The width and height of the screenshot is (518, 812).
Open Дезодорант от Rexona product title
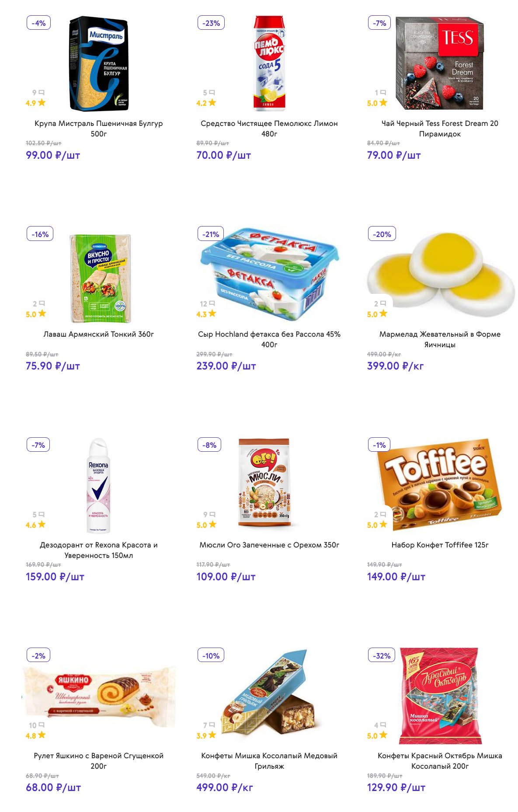pyautogui.click(x=99, y=550)
